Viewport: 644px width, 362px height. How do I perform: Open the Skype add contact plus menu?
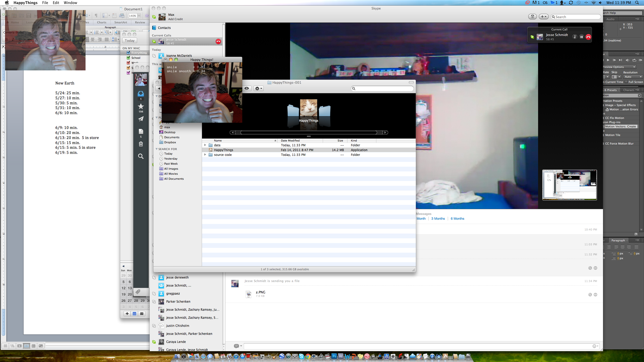click(x=544, y=17)
